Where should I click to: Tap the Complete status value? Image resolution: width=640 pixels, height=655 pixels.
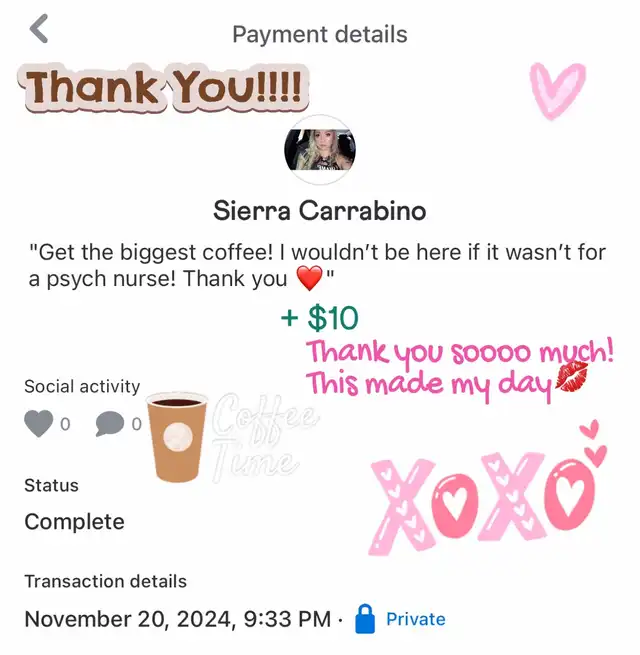click(x=74, y=522)
